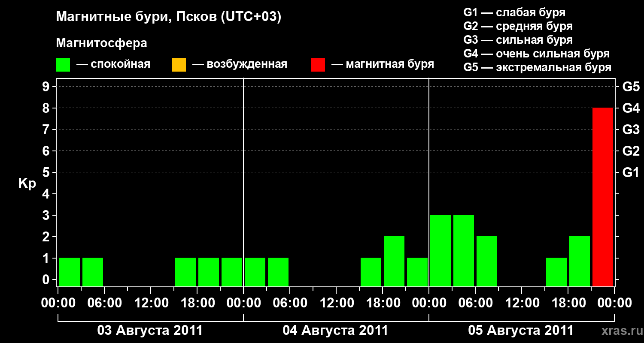Click the red 'магнитная буря' legend swatch
Image resolution: width=644 pixels, height=343 pixels.
(318, 65)
